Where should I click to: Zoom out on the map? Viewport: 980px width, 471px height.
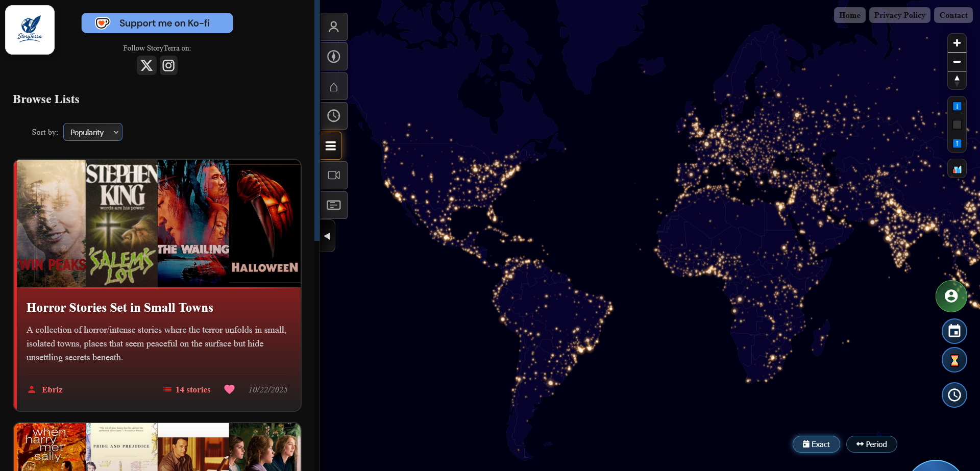click(x=957, y=62)
